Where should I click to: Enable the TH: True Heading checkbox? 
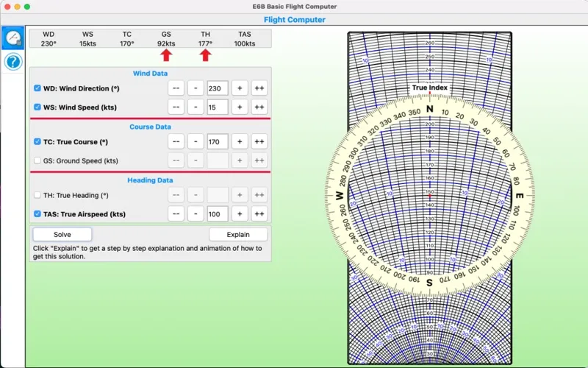37,195
